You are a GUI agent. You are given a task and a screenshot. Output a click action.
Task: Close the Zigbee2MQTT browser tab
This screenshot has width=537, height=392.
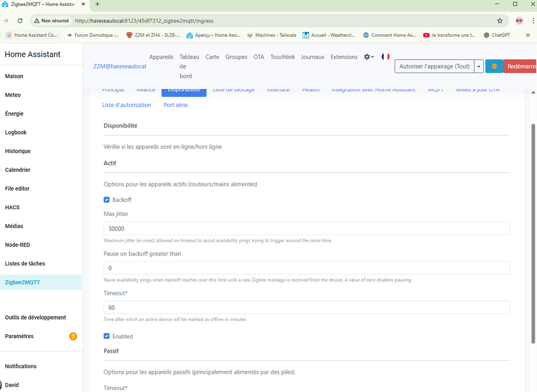click(x=83, y=4)
